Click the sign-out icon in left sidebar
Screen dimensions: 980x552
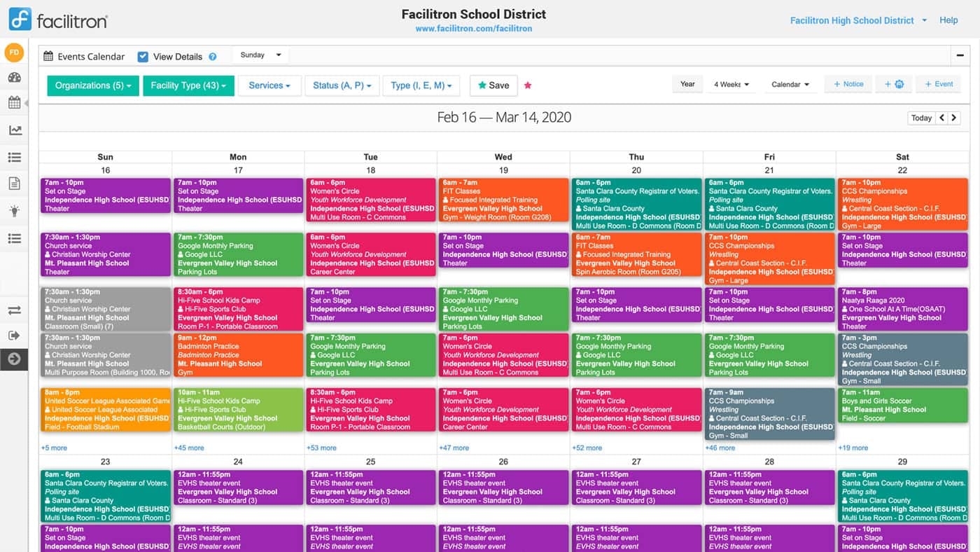click(13, 335)
